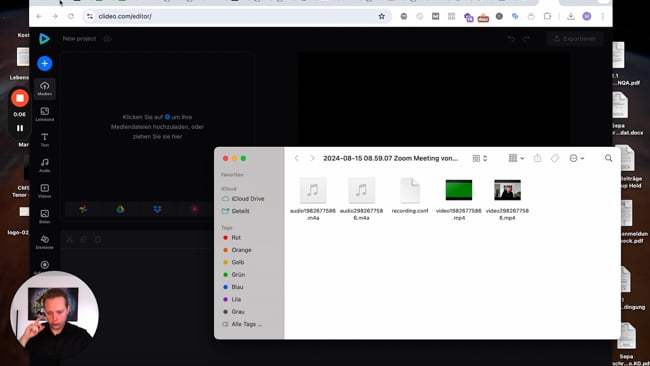The image size is (650, 366).
Task: Import media from Google Drive
Action: pyautogui.click(x=120, y=209)
